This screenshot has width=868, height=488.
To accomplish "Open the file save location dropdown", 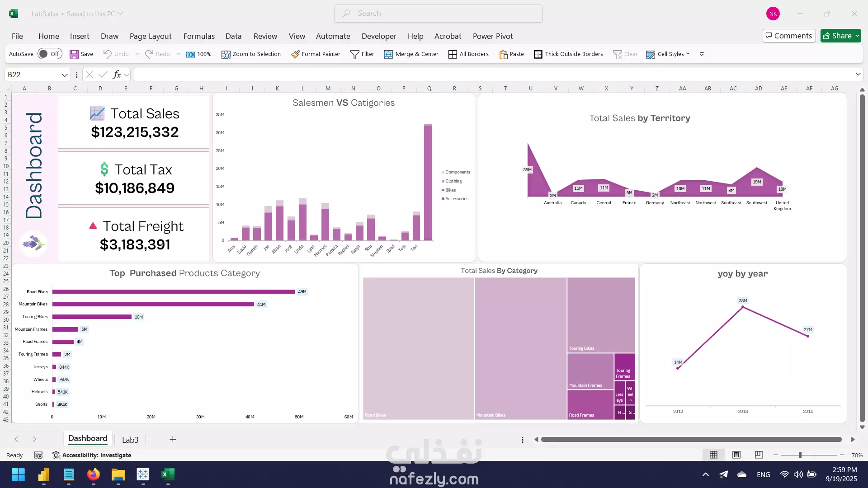I will (x=120, y=14).
